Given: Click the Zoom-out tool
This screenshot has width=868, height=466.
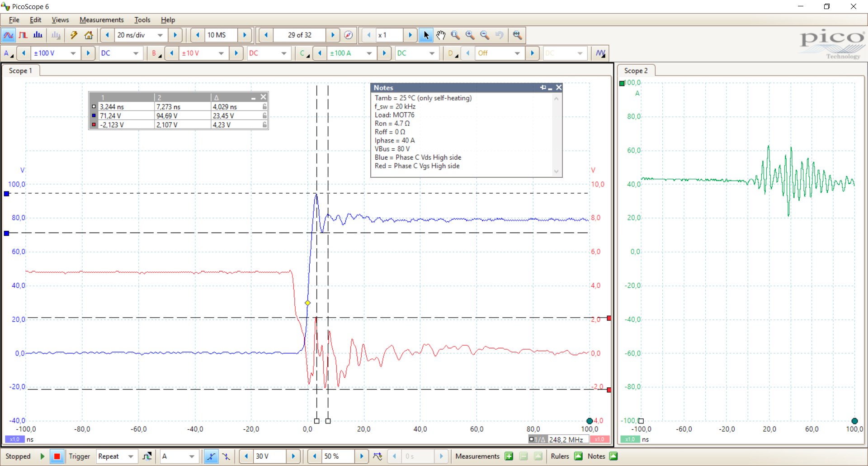Looking at the screenshot, I should click(485, 35).
